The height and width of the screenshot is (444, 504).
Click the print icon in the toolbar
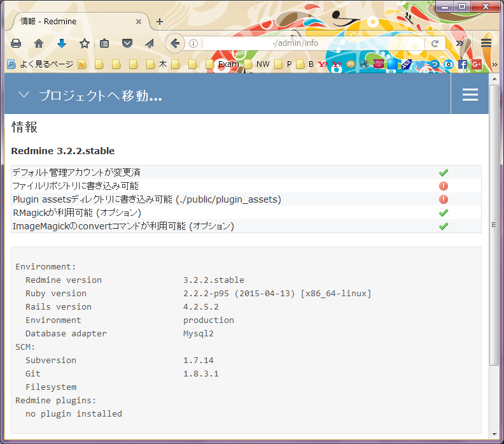click(16, 43)
